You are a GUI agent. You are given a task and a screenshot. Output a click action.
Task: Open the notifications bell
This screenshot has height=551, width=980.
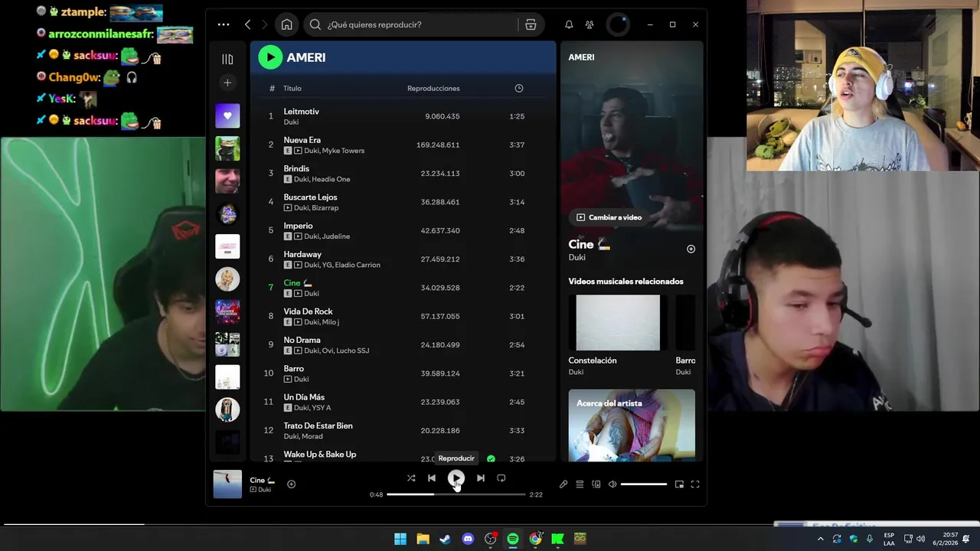point(569,24)
